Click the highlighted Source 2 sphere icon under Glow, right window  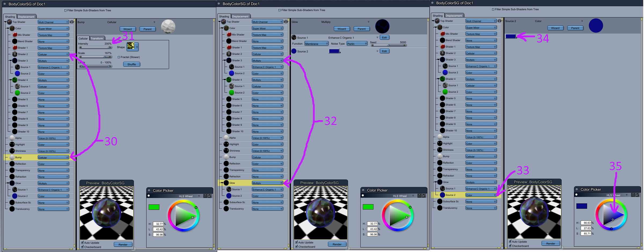[442, 195]
